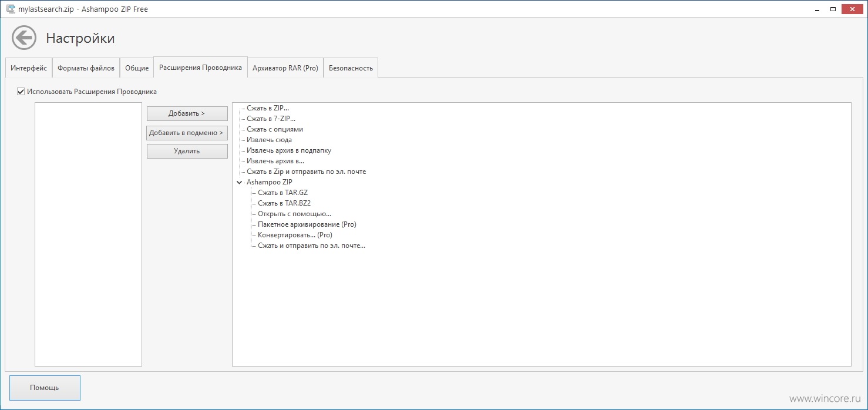Select Сжать в TAR.BZ2 item
This screenshot has width=868, height=410.
[284, 203]
